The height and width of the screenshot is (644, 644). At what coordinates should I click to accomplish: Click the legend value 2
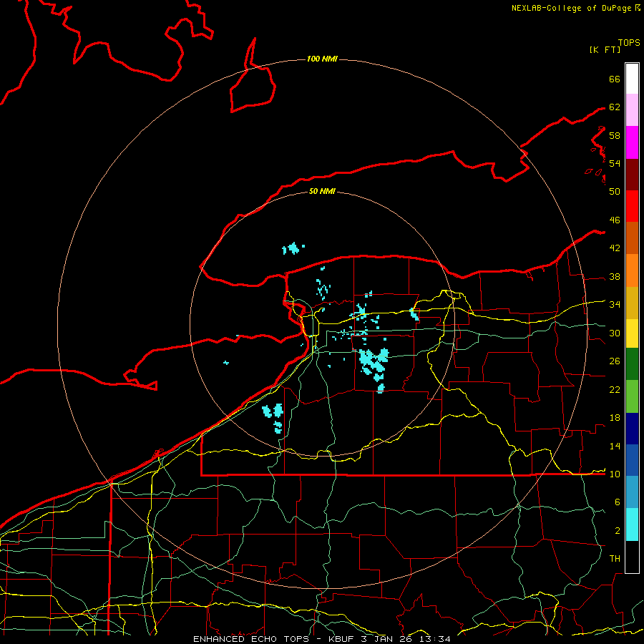(617, 530)
